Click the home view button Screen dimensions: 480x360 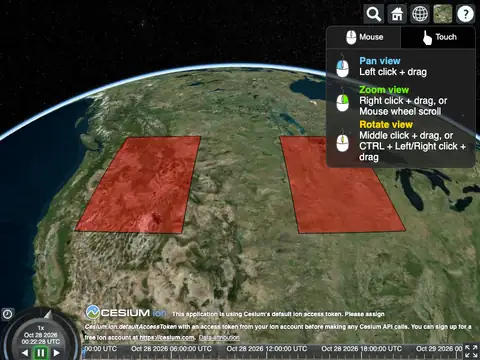point(397,14)
